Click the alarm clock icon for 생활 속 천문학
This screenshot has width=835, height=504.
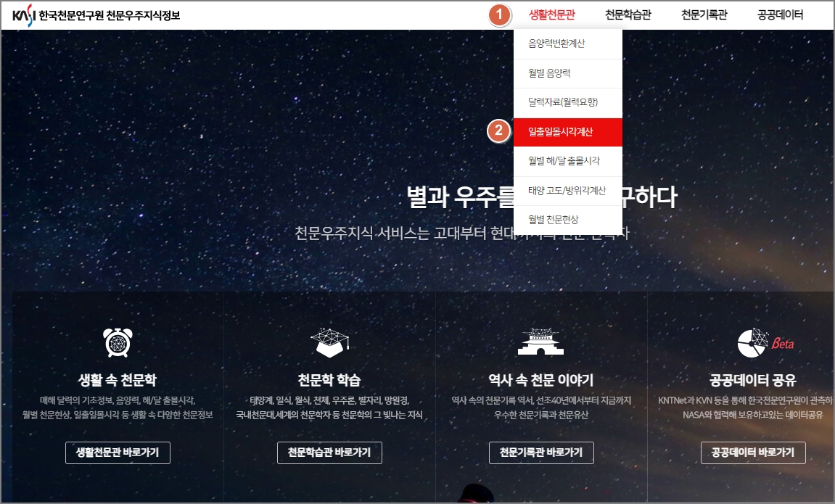(118, 342)
